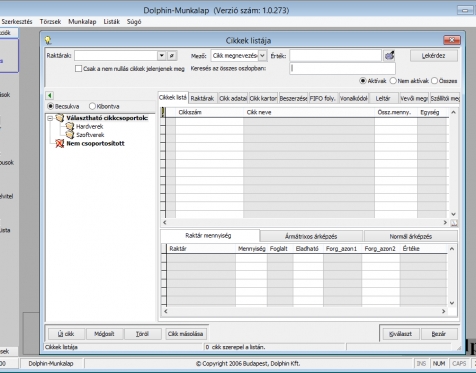This screenshot has height=373, width=476.
Task: Open the Törzsek menu
Action: [x=50, y=22]
